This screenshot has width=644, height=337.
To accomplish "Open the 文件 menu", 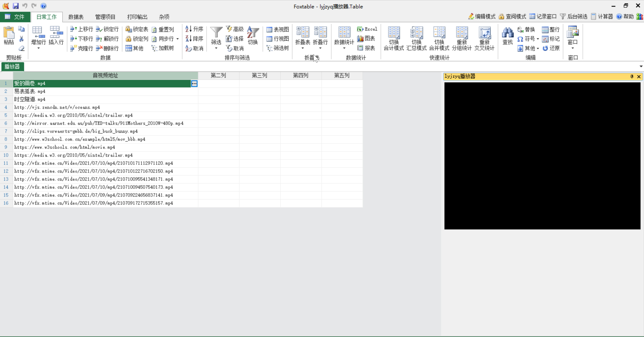I will [15, 17].
